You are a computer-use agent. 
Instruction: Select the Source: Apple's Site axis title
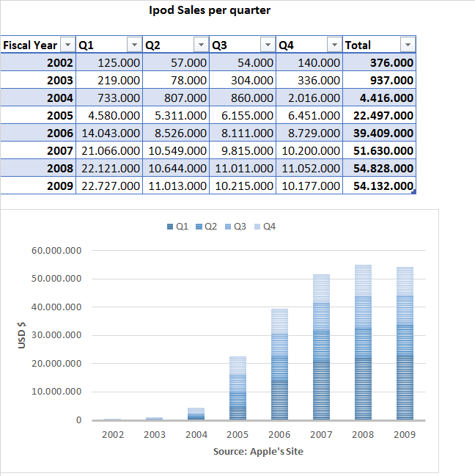tap(258, 451)
